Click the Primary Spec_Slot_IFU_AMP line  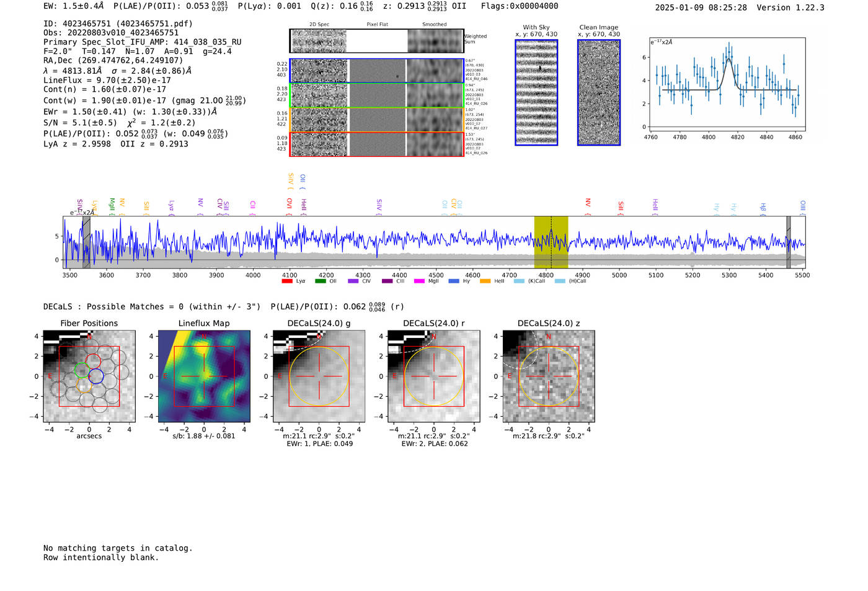click(143, 42)
